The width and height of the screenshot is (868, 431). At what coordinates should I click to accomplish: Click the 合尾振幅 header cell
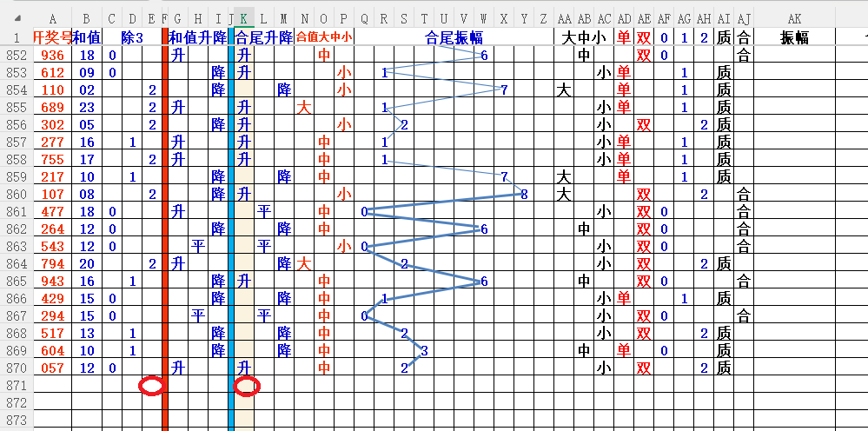pyautogui.click(x=454, y=37)
